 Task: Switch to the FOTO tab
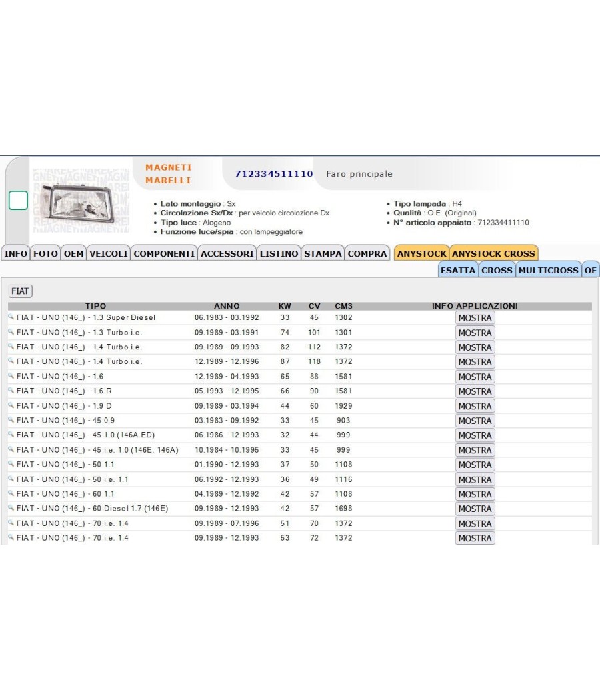pyautogui.click(x=45, y=253)
